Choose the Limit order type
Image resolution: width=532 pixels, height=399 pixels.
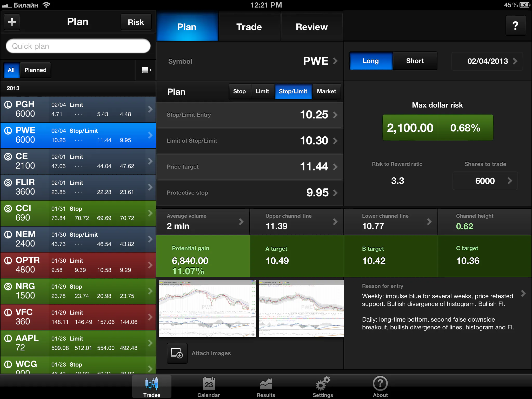262,91
